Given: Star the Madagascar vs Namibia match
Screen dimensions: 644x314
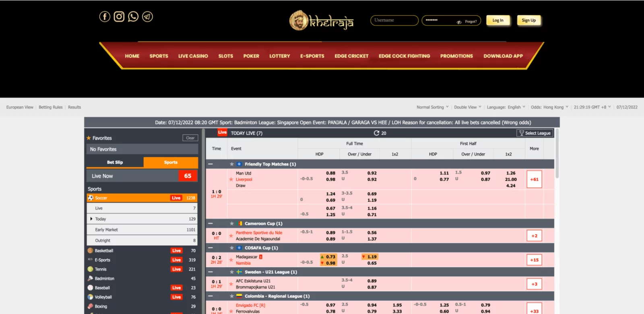Looking at the screenshot, I should coord(231,260).
